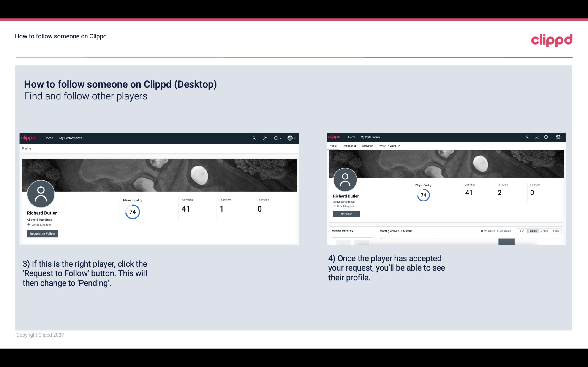Image resolution: width=588 pixels, height=367 pixels.
Task: Select the 'Profile' tab on left screenshot
Action: tap(26, 148)
